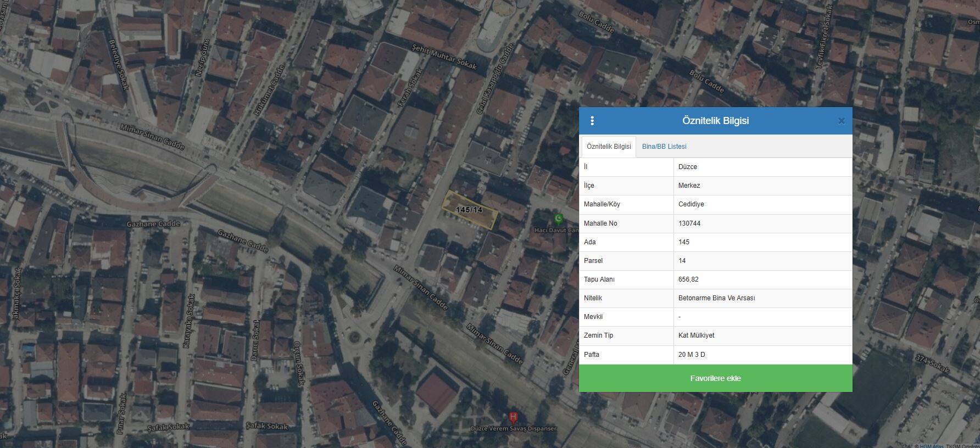Screen dimensions: 980x448
Task: Click the highlighted 145/14 parcel on map
Action: point(470,210)
